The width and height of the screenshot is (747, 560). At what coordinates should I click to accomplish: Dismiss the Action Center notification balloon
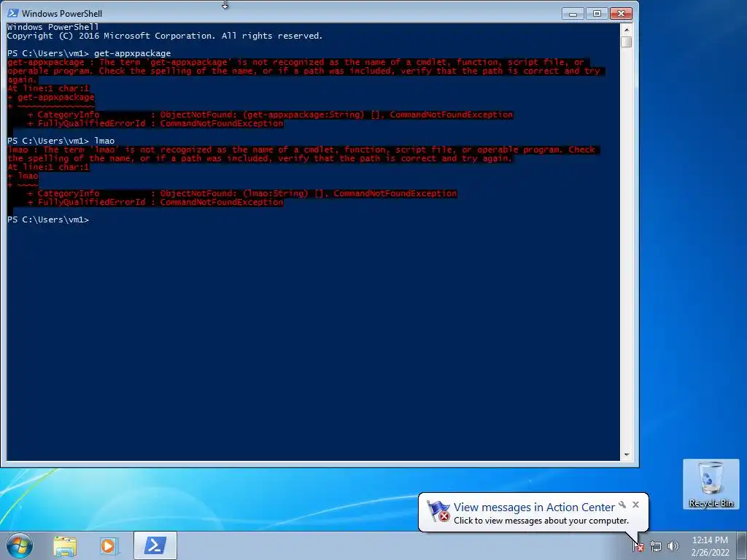click(635, 505)
